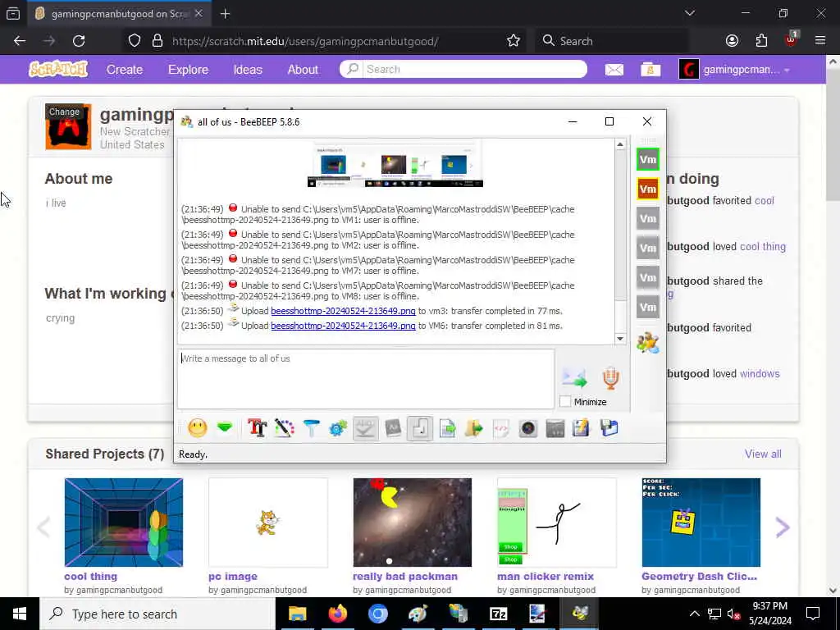The height and width of the screenshot is (630, 840).
Task: Expand the gamingpcman account dropdown
Action: coord(734,70)
